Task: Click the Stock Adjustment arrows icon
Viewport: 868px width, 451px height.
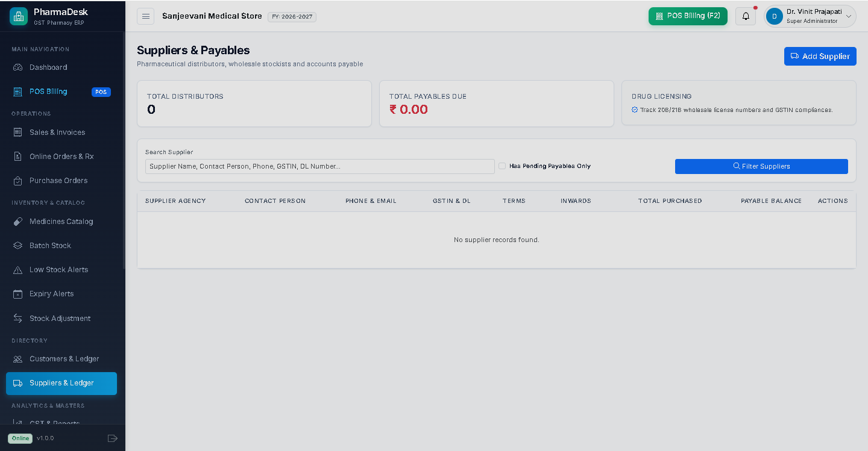Action: coord(18,319)
